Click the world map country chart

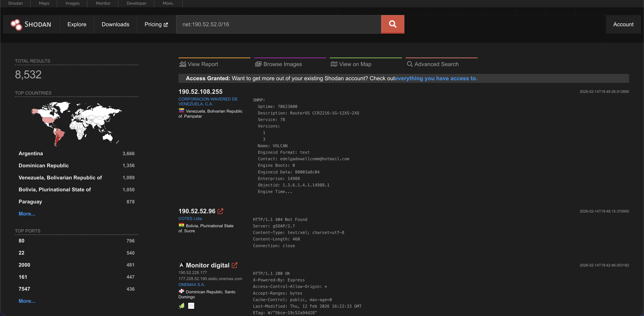click(76, 123)
